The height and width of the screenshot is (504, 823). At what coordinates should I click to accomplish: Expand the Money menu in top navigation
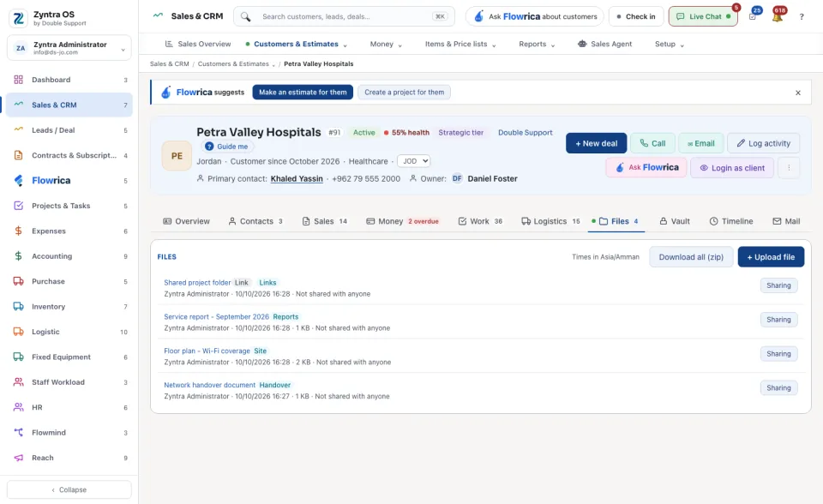tap(386, 44)
